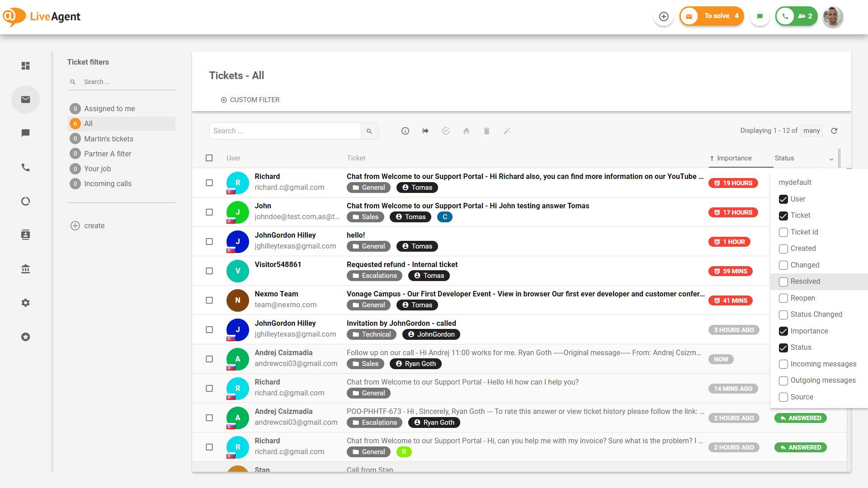Screen dimensions: 868x488
Task: Click the info icon in ticket toolbar
Action: [x=405, y=131]
